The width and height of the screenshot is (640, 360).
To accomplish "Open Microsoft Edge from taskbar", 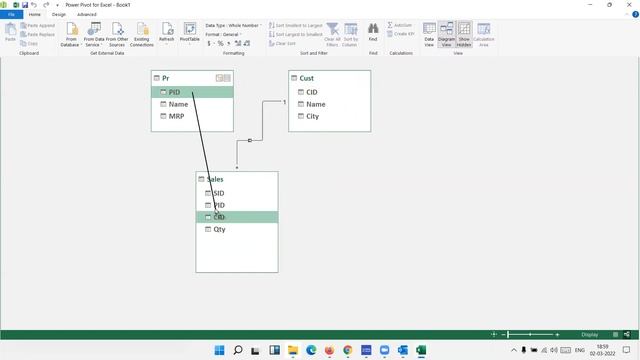I will pos(311,350).
